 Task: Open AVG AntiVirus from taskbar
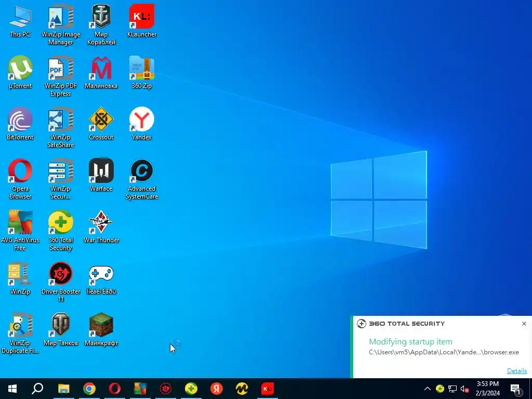click(x=140, y=389)
